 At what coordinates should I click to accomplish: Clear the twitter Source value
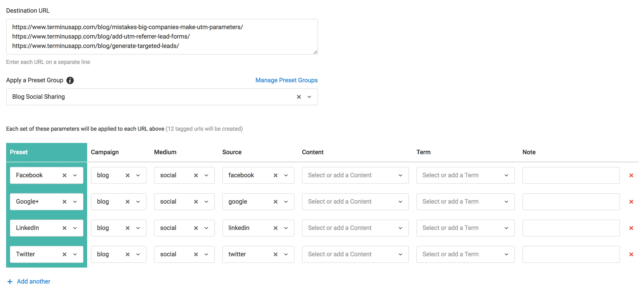point(275,254)
